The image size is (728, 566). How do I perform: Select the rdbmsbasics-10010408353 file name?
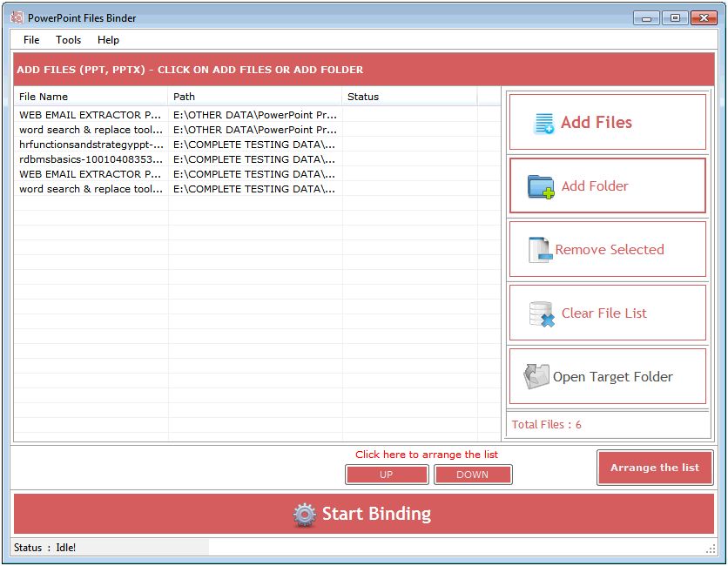point(91,159)
